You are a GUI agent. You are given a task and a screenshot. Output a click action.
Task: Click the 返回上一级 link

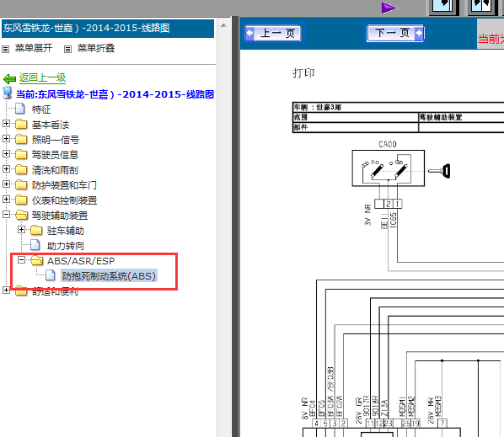(42, 77)
